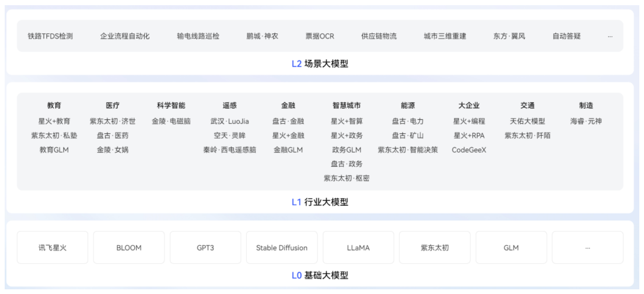Open 星火+编程 model

[x=469, y=121]
